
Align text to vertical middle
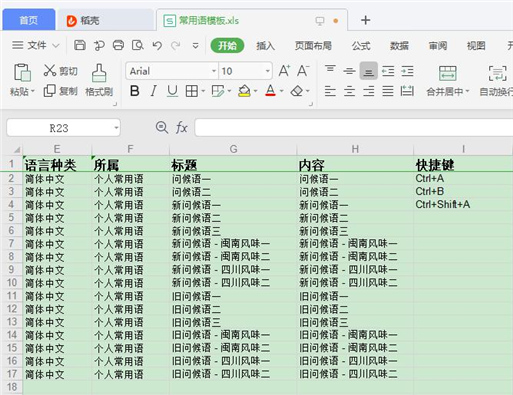[349, 71]
